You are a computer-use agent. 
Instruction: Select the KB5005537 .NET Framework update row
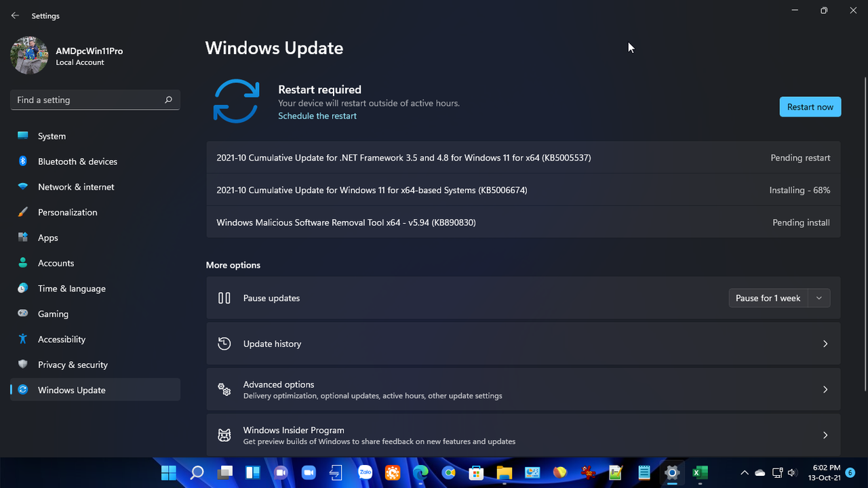[x=523, y=158]
